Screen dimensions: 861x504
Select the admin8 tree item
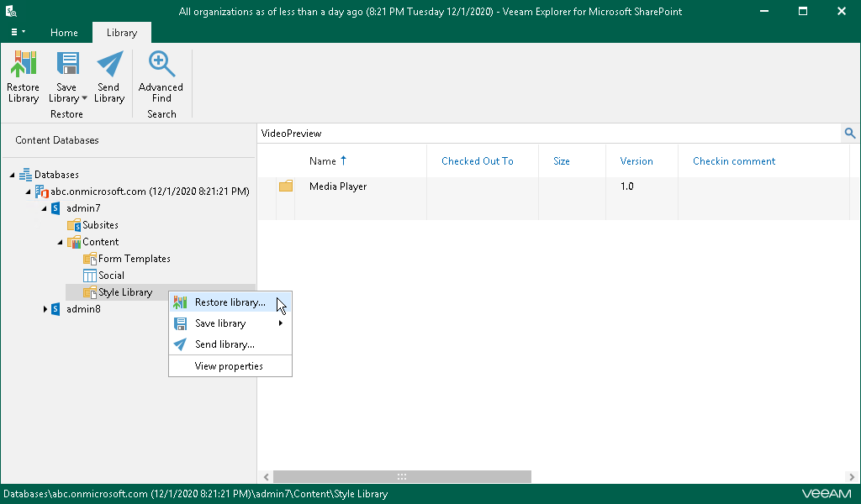(x=83, y=309)
